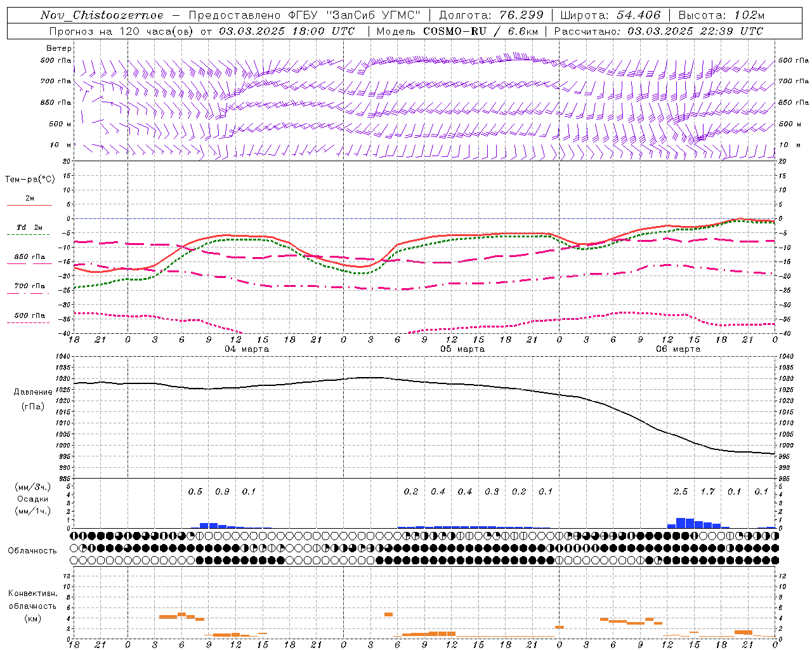Click the 0.9 precipitation value

coord(222,491)
